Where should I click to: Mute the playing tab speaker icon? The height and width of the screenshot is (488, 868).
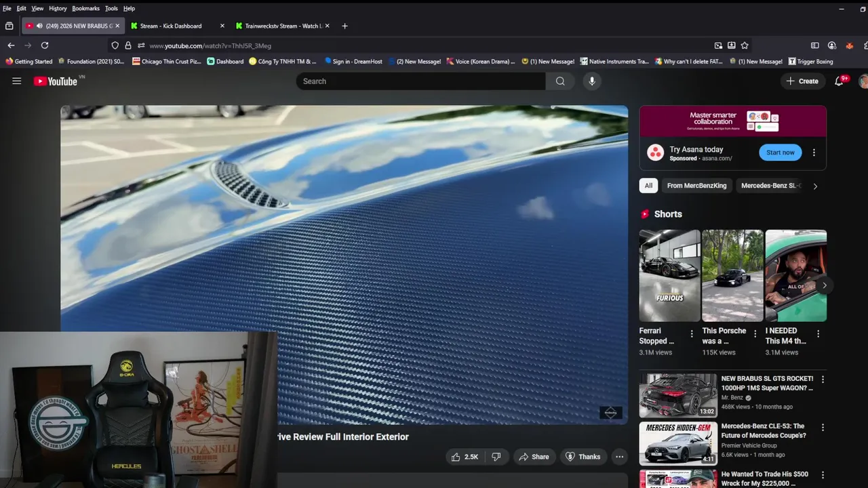(39, 26)
